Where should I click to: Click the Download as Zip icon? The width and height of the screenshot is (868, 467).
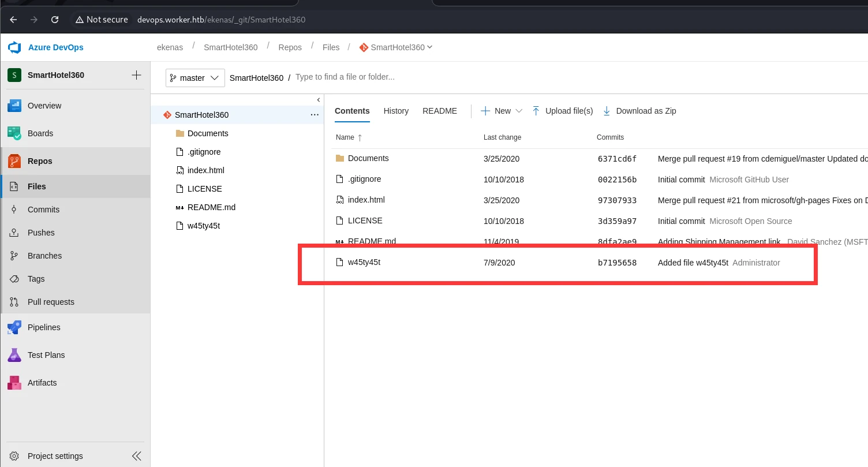coord(607,111)
